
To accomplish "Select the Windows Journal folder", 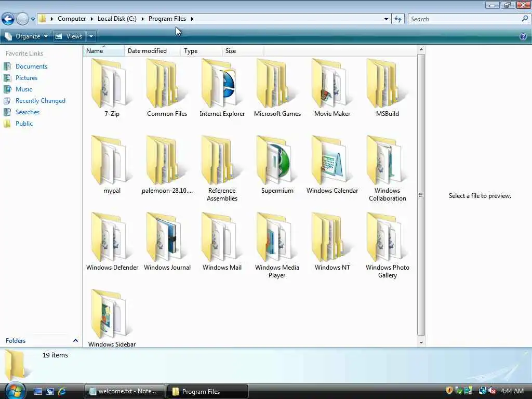I will point(167,242).
